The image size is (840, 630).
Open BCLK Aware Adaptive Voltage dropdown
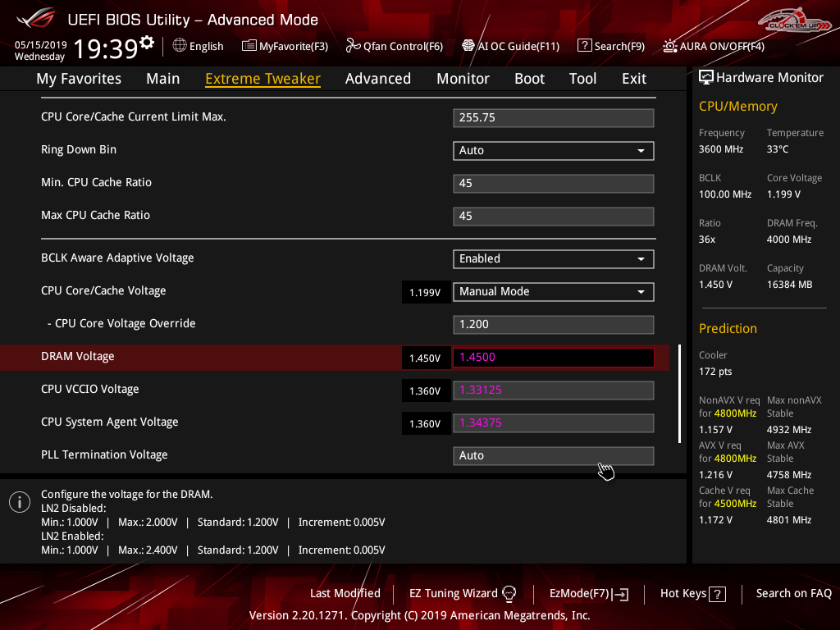click(x=553, y=258)
